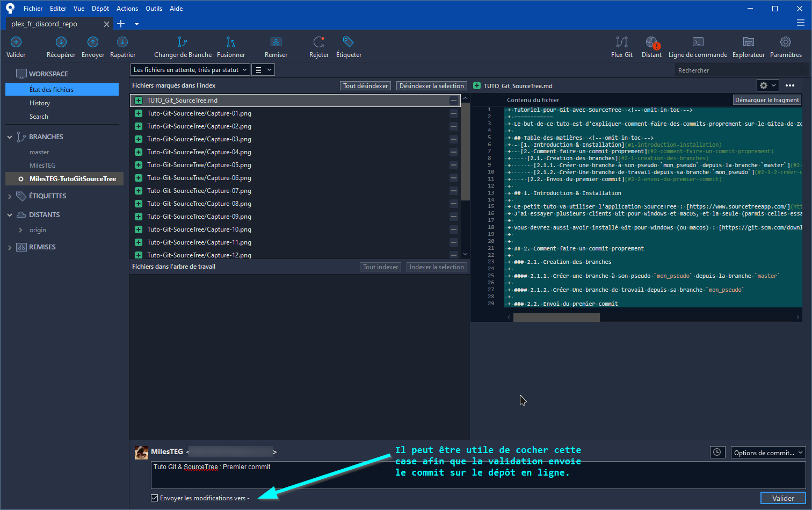Click Démarquer le fragment button
812x510 pixels.
767,100
